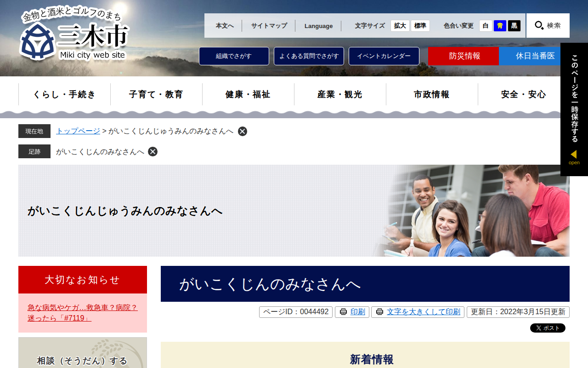Open the 子育て・教育 menu
The width and height of the screenshot is (588, 368).
click(156, 94)
